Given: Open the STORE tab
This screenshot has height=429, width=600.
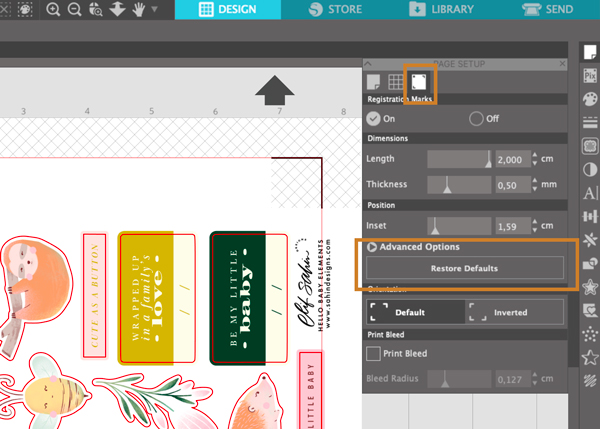Looking at the screenshot, I should coord(335,9).
